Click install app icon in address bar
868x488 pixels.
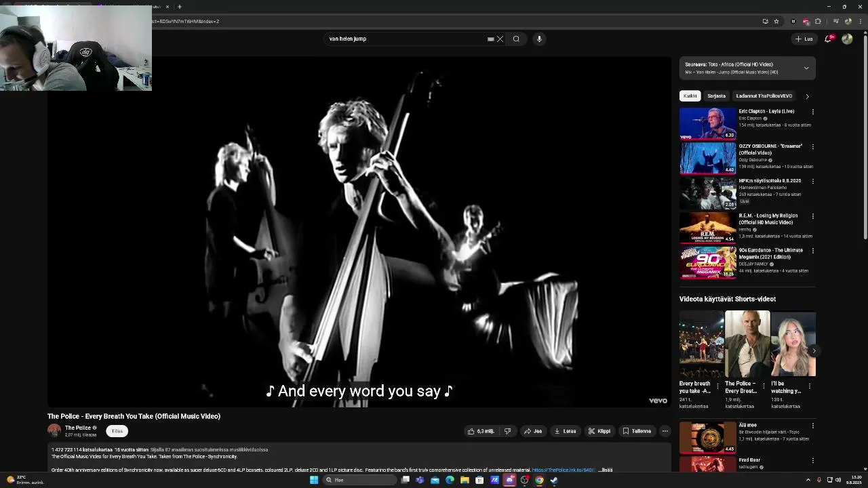(x=765, y=21)
